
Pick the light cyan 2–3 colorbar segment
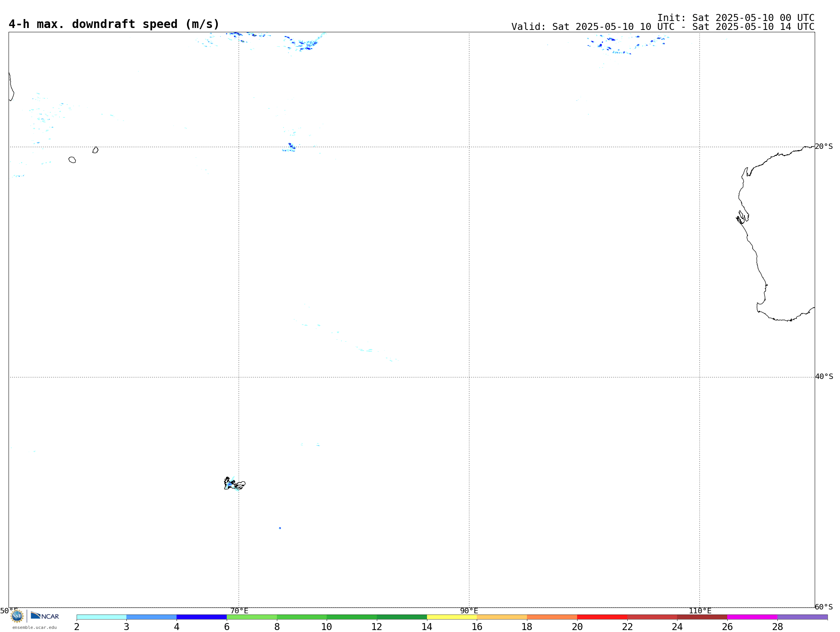coord(101,617)
